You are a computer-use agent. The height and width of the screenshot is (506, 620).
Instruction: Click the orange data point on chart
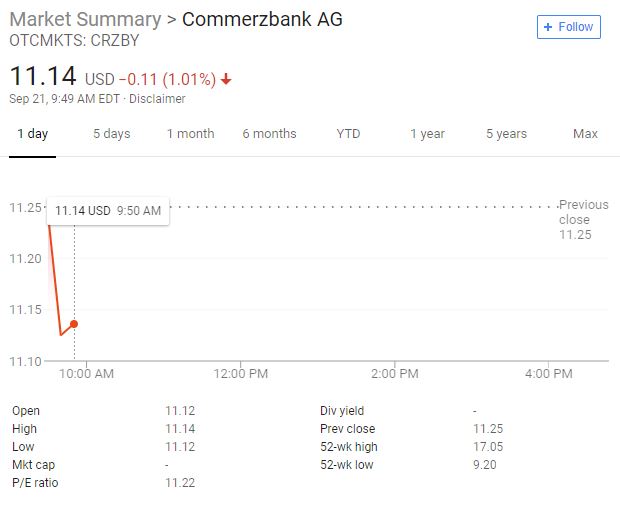tap(74, 324)
